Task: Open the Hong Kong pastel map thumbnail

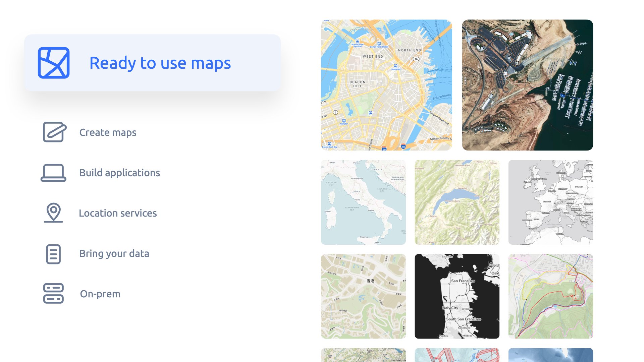Action: 363,296
